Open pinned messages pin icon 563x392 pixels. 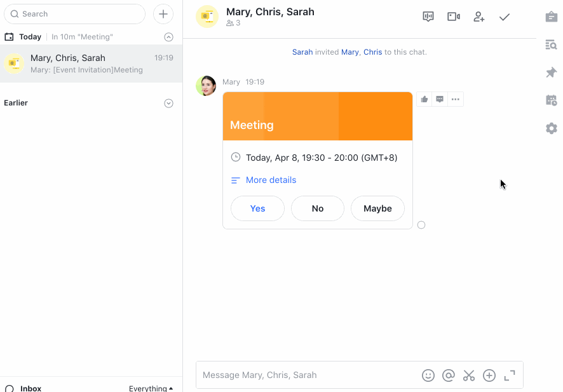(x=551, y=72)
